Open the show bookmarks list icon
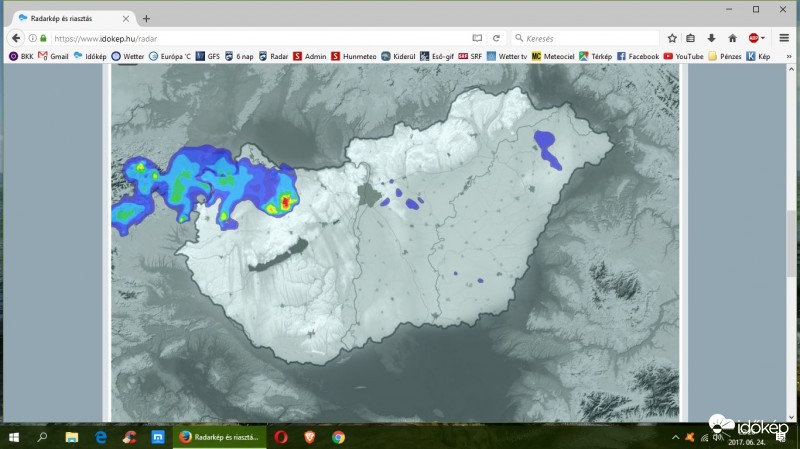800x449 pixels. point(691,38)
